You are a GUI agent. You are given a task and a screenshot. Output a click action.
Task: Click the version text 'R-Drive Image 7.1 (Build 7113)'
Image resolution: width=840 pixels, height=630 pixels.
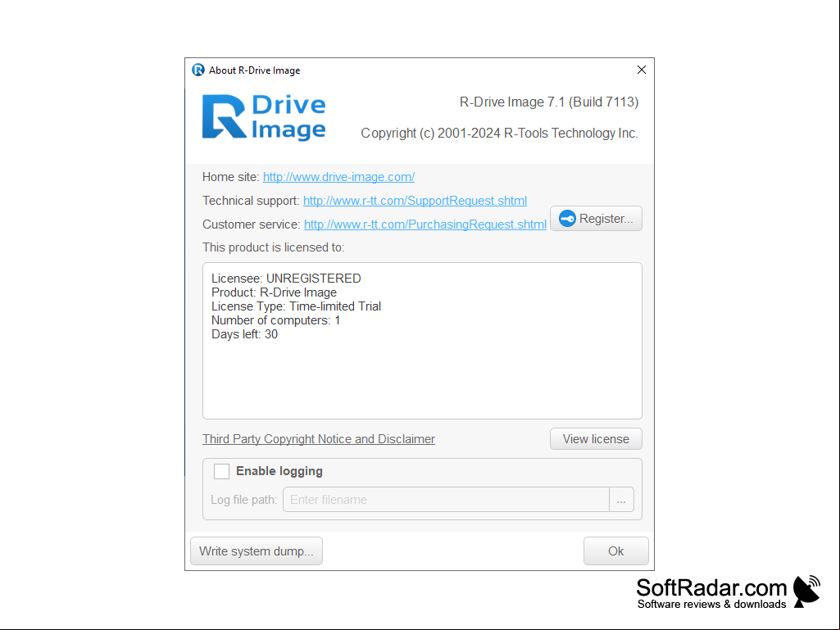549,102
